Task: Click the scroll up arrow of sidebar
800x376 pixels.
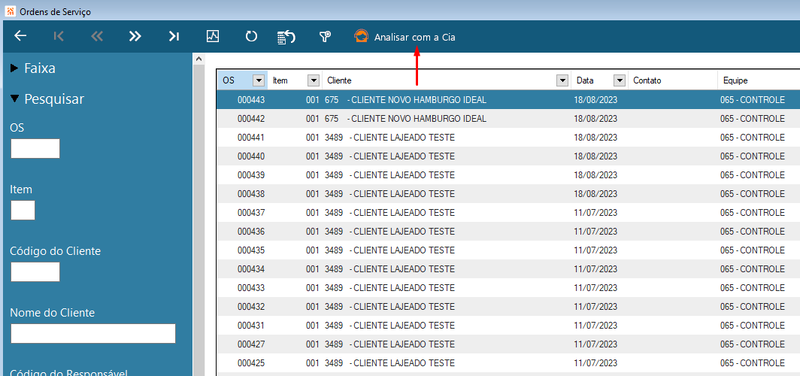Action: click(198, 59)
